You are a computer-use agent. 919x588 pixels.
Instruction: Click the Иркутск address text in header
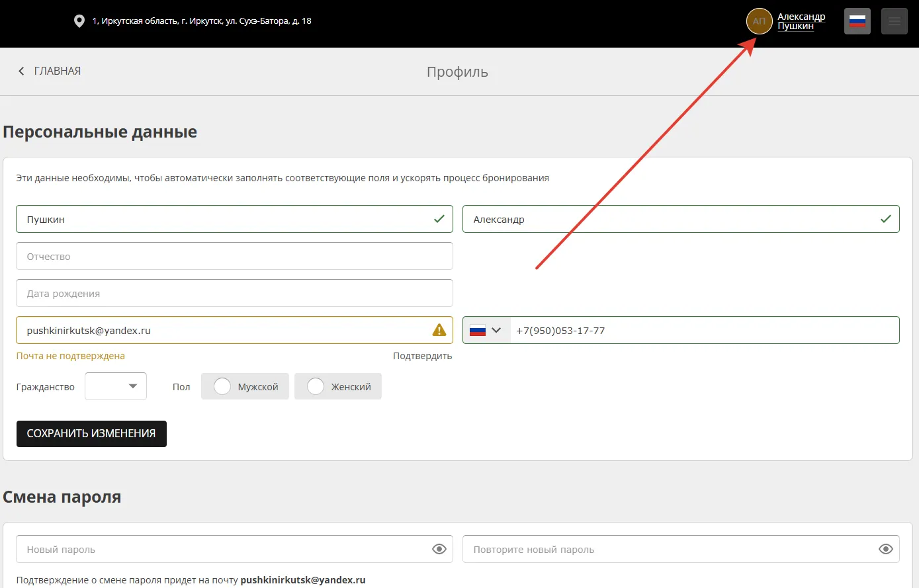pyautogui.click(x=202, y=21)
